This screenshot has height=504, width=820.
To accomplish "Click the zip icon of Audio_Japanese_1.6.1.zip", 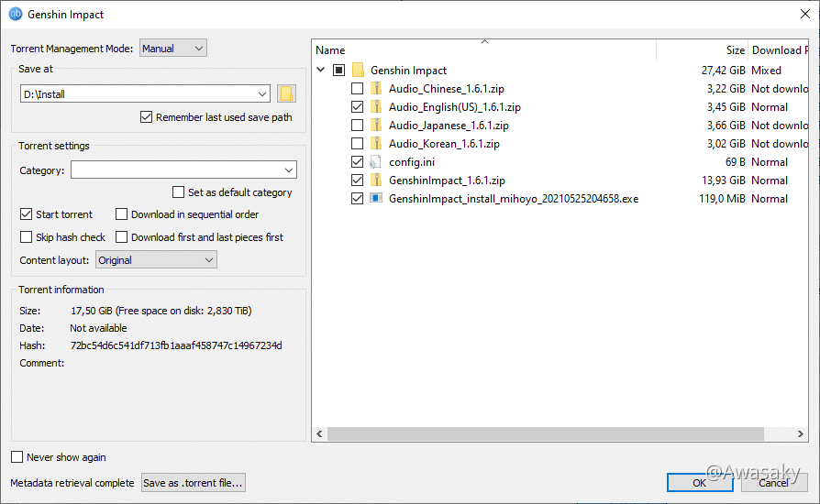I will 376,125.
